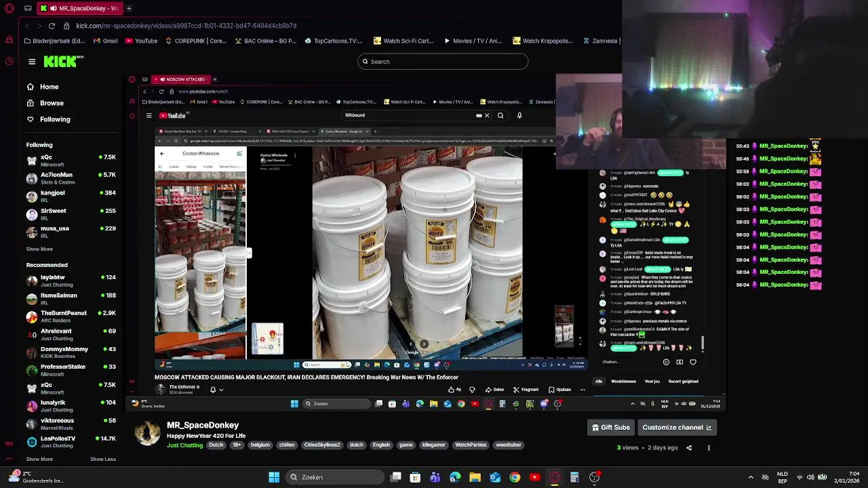Select the weedtuber tag
Image resolution: width=868 pixels, height=488 pixels.
509,445
